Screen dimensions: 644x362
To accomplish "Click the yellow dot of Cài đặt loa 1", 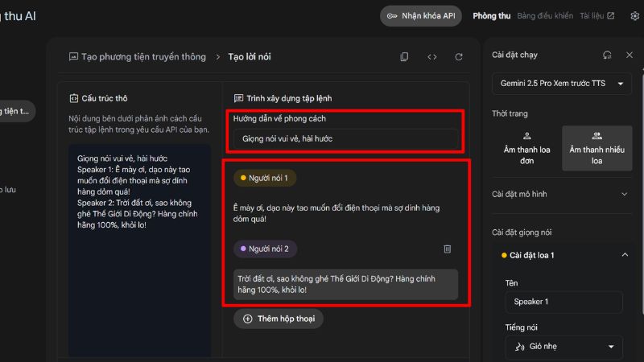I will point(504,255).
